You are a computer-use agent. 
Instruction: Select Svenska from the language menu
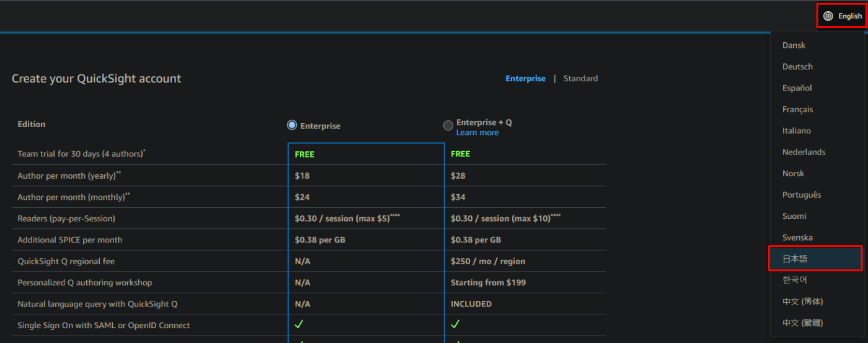pyautogui.click(x=797, y=238)
